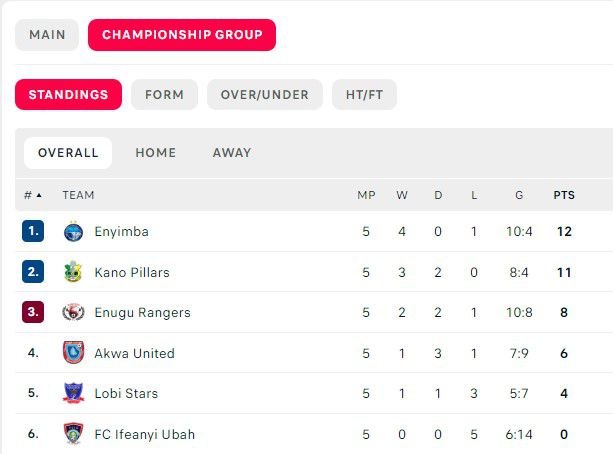Open the Enyimba team link
Image resolution: width=613 pixels, height=454 pixels.
coord(121,231)
